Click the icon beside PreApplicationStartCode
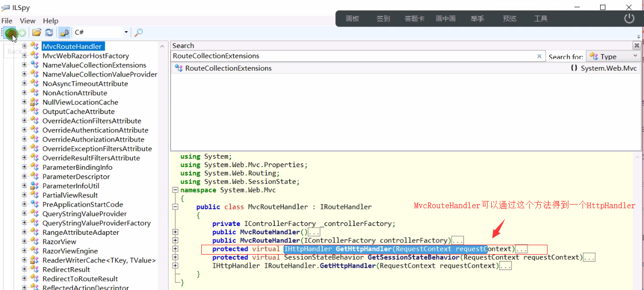 (x=34, y=205)
